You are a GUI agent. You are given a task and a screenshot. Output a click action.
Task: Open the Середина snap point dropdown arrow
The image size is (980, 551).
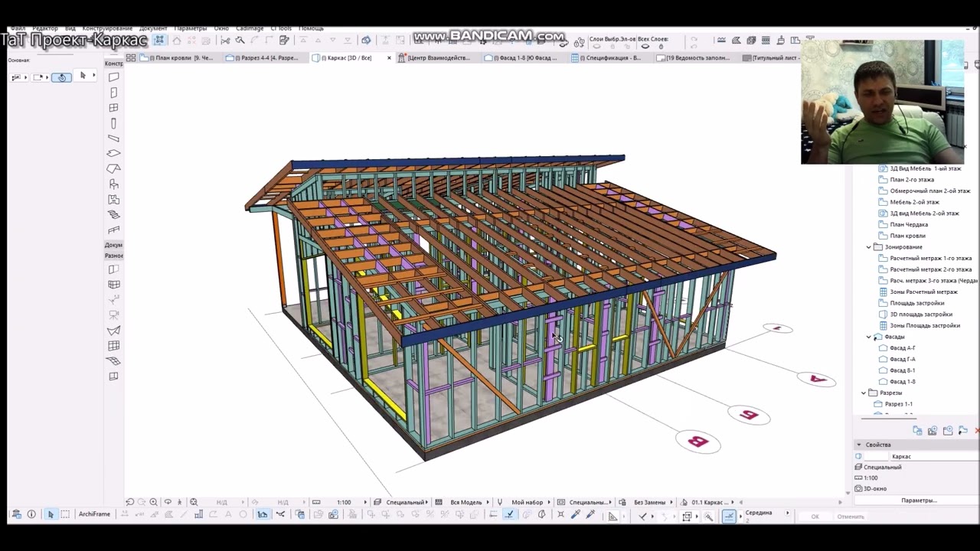click(788, 514)
